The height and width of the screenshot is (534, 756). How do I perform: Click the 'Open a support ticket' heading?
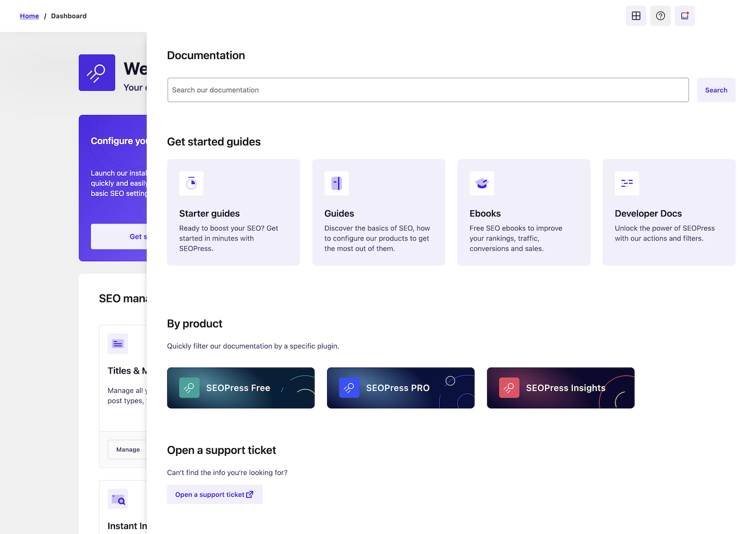coord(222,450)
